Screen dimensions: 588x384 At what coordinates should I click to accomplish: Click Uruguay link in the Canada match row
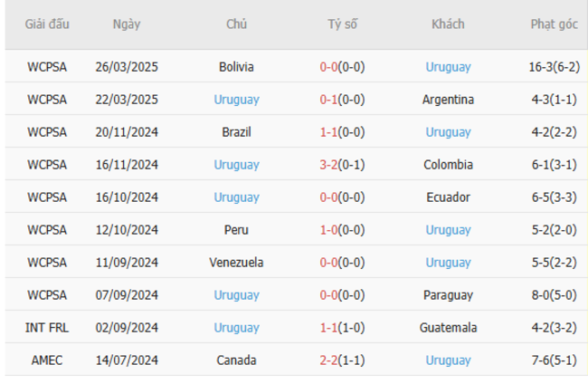(x=448, y=360)
